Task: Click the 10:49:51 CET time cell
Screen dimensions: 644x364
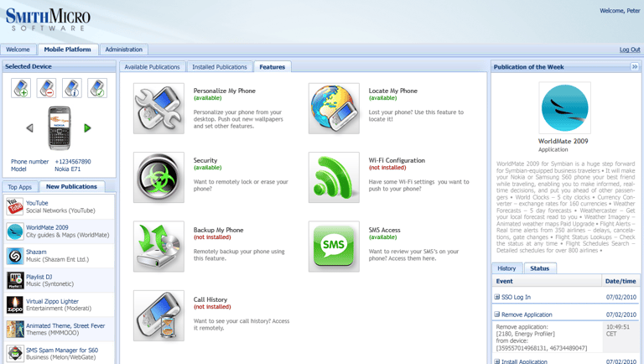Action: pyautogui.click(x=621, y=336)
